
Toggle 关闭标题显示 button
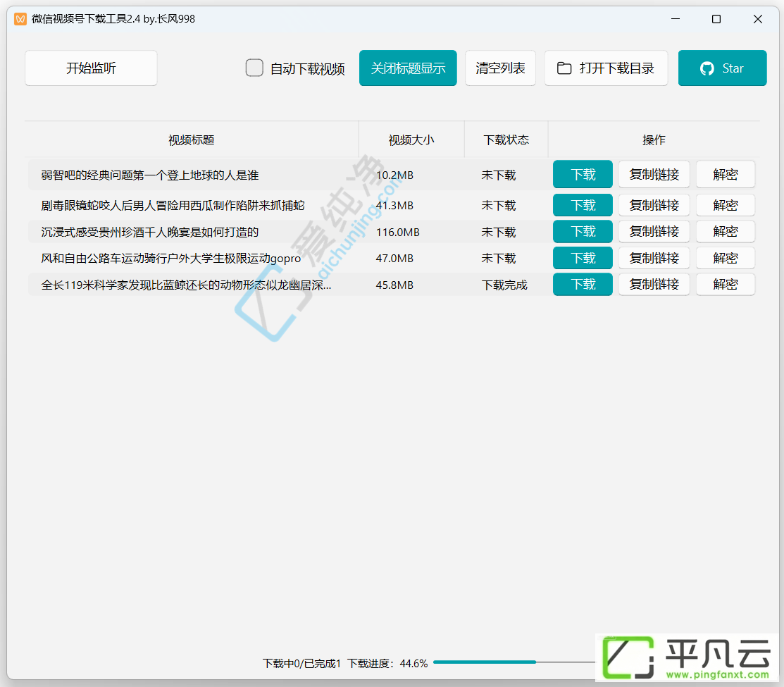[408, 68]
